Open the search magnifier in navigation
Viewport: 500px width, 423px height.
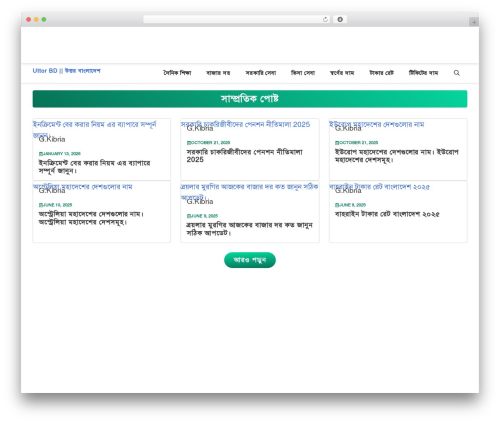point(456,73)
